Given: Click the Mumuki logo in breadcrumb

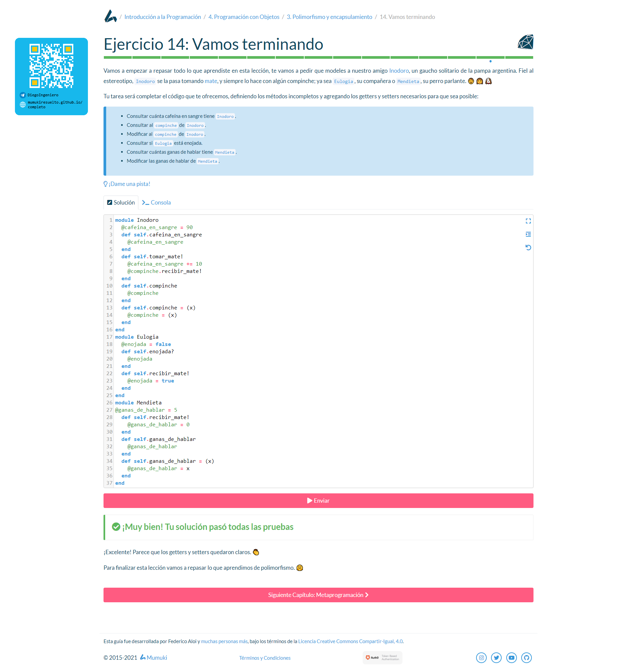Looking at the screenshot, I should [110, 16].
